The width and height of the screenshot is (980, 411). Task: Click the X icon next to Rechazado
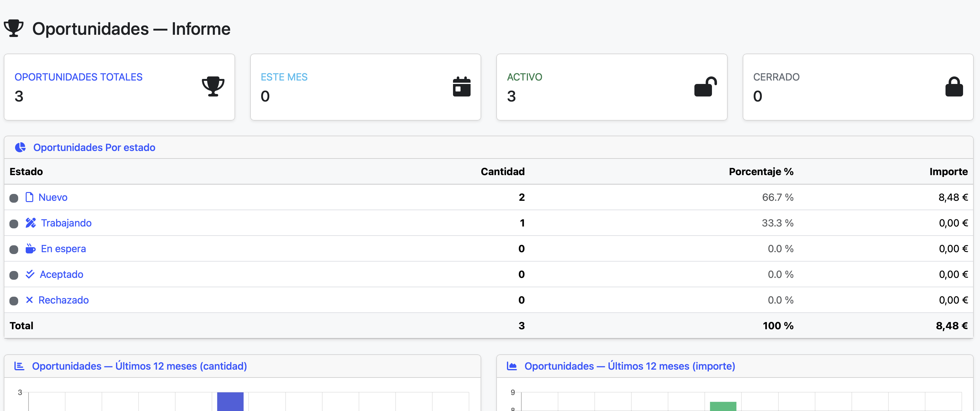click(29, 300)
